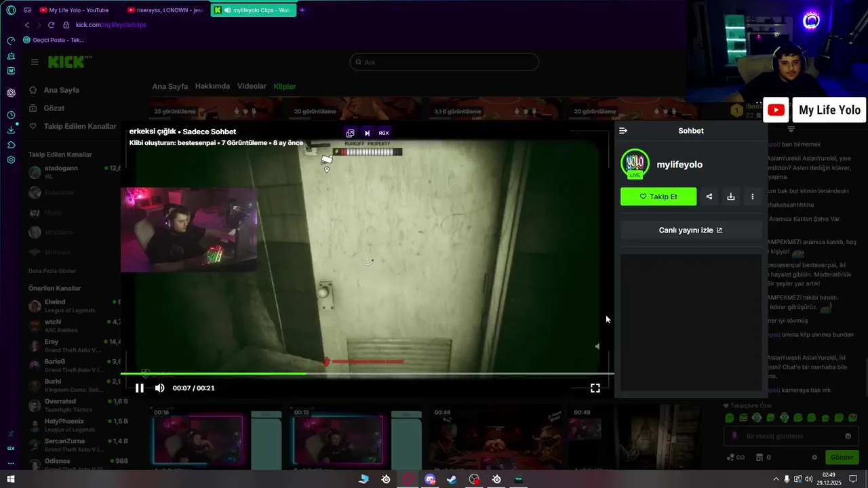Click Daha Fazla Göster link

52,270
